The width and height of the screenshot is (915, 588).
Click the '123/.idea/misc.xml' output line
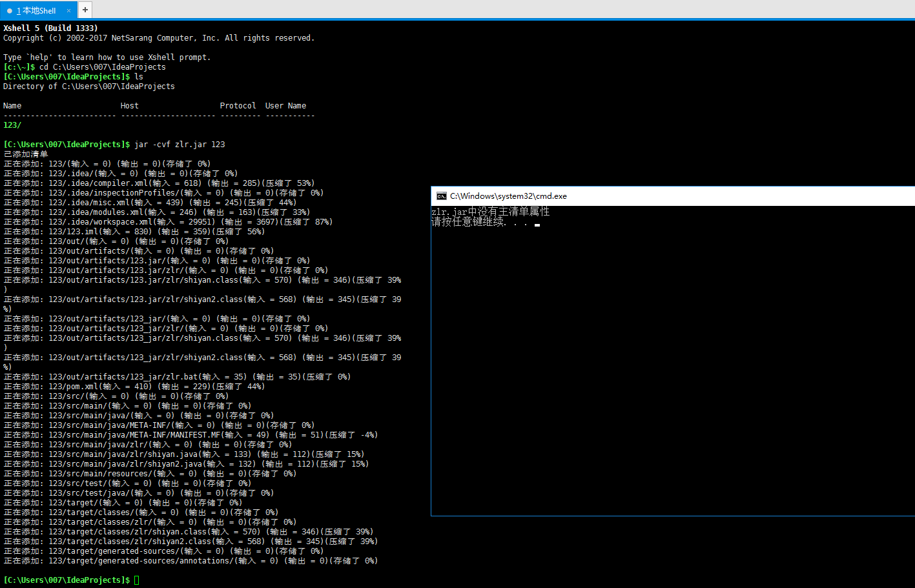pyautogui.click(x=150, y=203)
